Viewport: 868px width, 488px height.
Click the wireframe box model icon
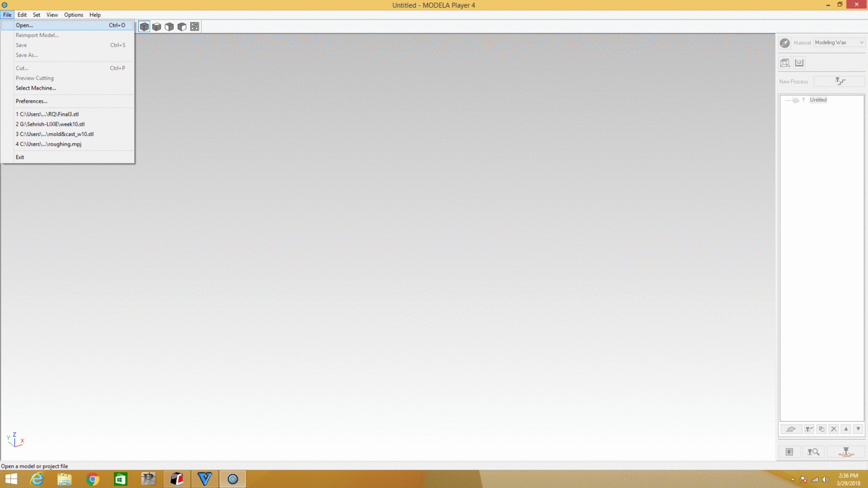785,62
